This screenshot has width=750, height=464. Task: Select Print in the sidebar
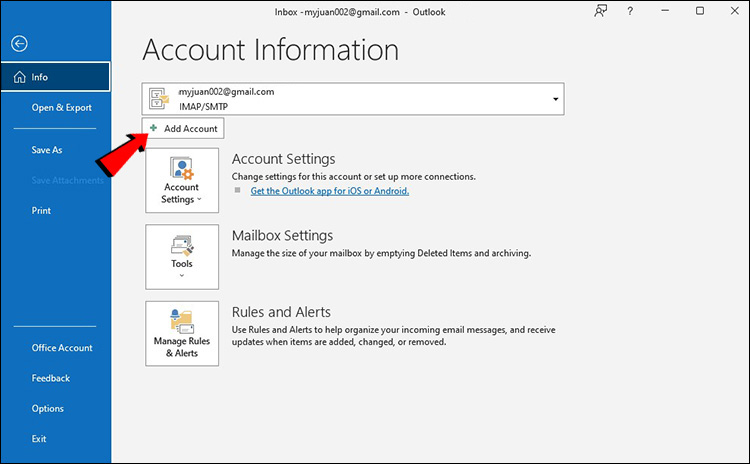[41, 211]
